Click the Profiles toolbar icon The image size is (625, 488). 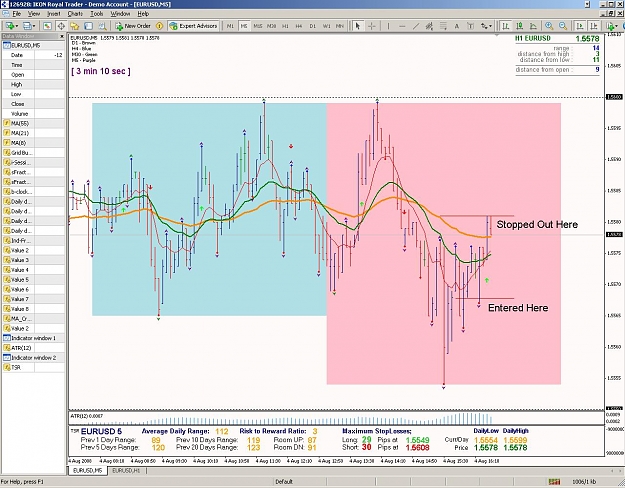tap(27, 26)
